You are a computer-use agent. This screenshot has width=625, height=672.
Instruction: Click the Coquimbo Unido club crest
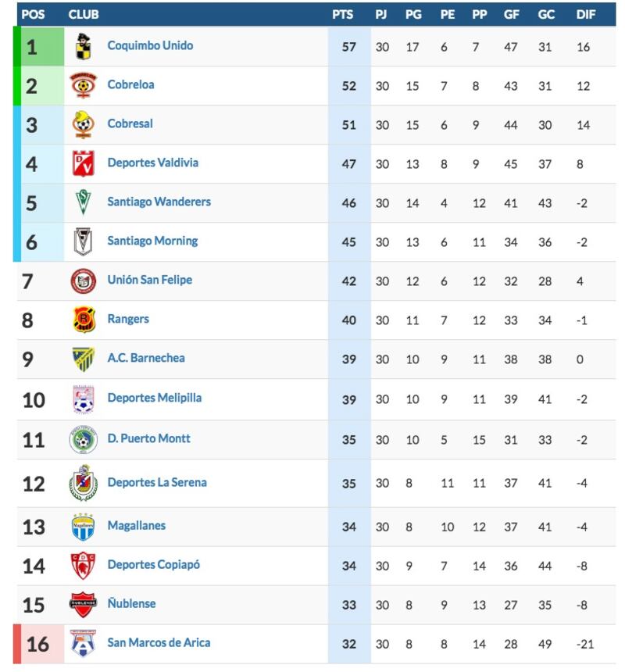click(83, 46)
